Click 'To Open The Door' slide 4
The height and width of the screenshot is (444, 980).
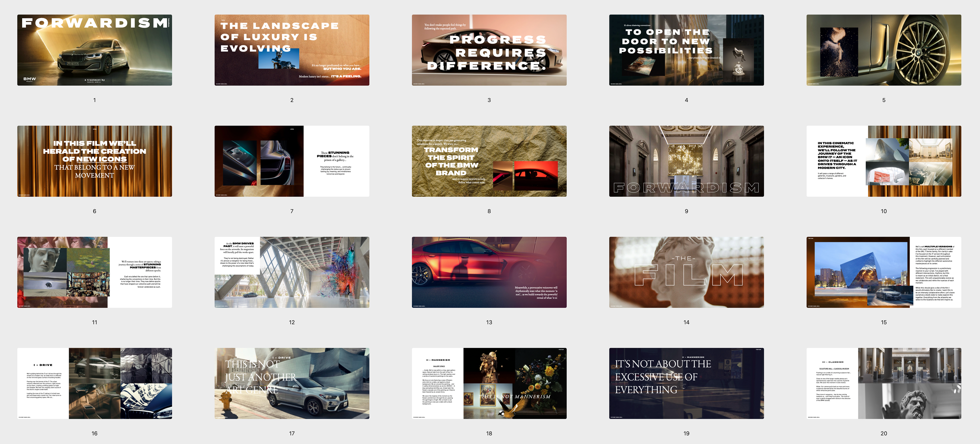tap(686, 50)
